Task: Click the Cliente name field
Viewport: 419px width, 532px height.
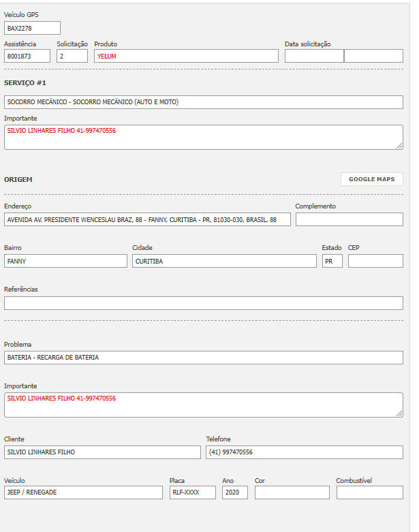Action: point(102,452)
